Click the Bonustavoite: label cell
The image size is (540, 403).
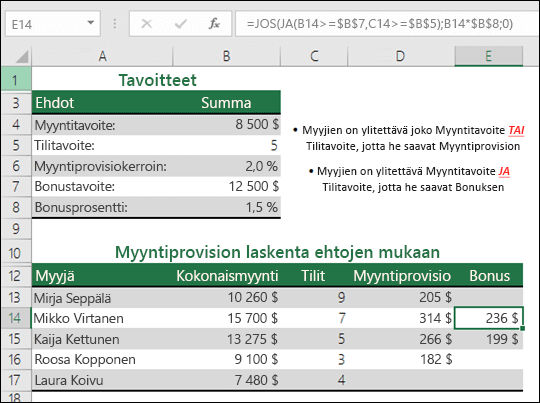click(x=102, y=186)
